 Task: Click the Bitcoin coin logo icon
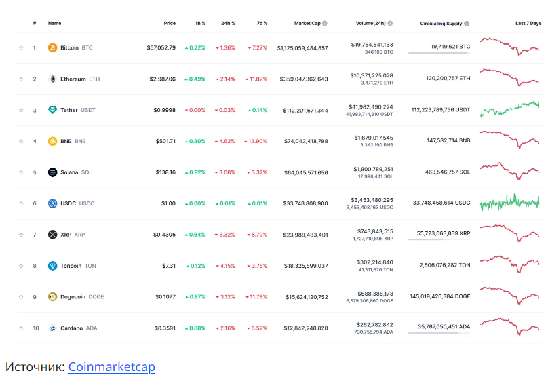tap(52, 47)
